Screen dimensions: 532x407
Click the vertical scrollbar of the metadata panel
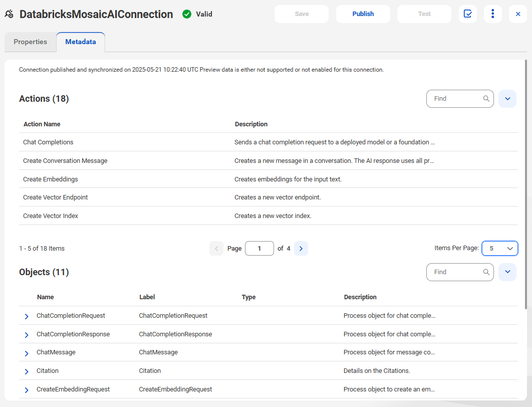526,184
